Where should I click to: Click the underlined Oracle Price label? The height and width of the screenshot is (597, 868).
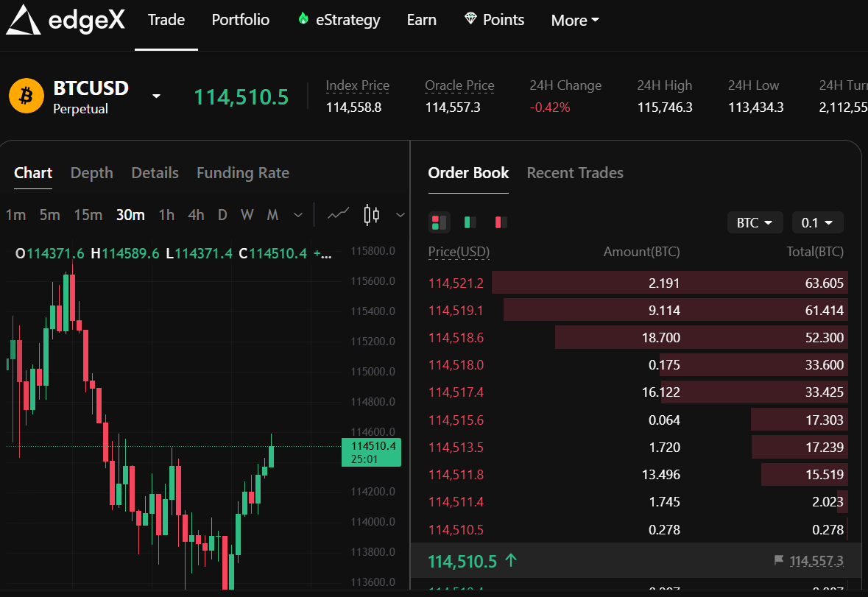pos(459,85)
